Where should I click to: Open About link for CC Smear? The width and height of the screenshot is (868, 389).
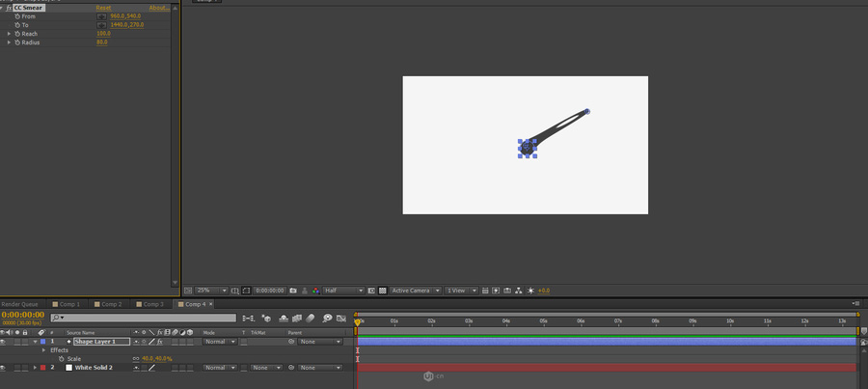(x=159, y=8)
